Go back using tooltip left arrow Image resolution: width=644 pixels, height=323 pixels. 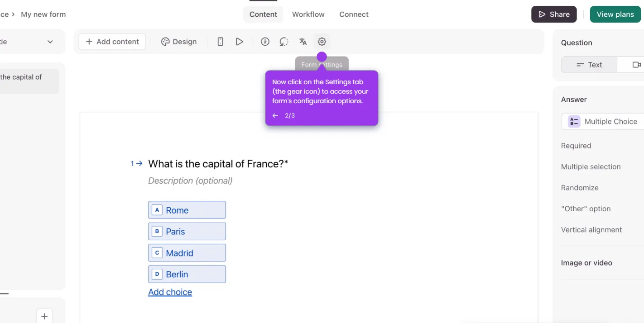275,116
